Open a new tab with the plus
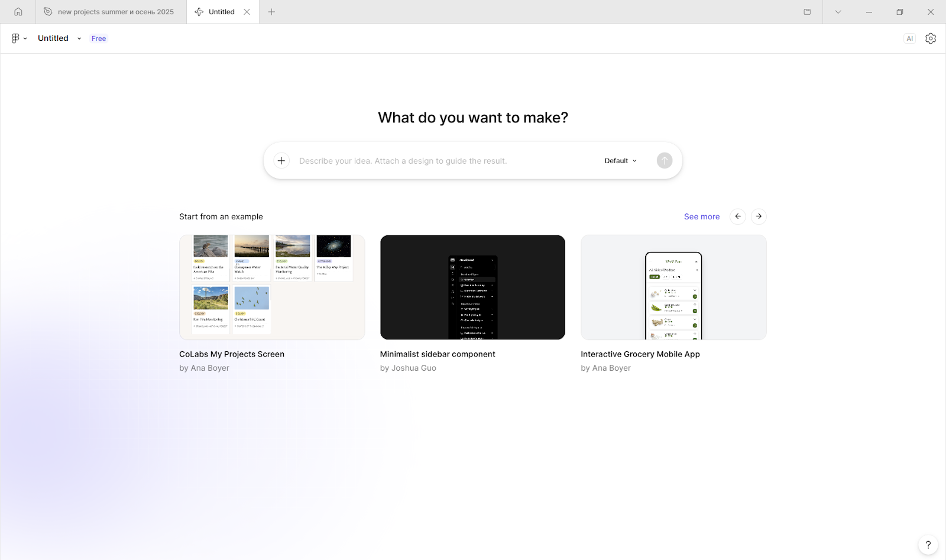This screenshot has height=560, width=946. point(271,11)
